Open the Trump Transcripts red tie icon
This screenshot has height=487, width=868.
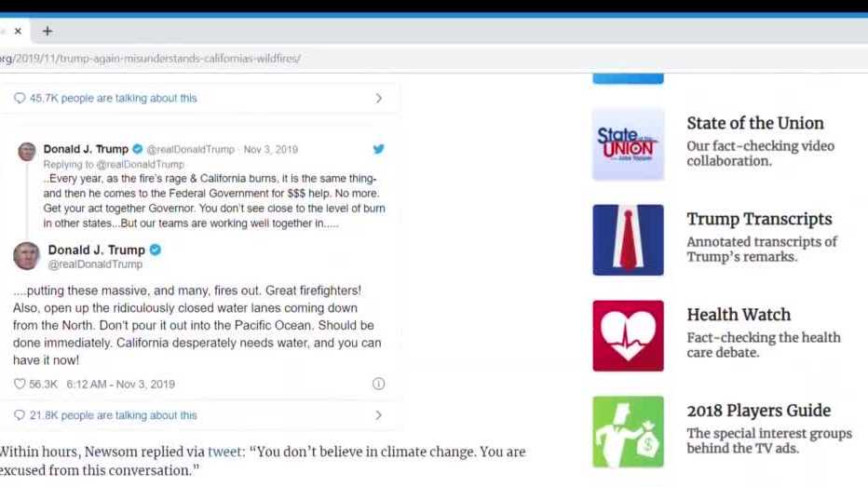pos(628,239)
